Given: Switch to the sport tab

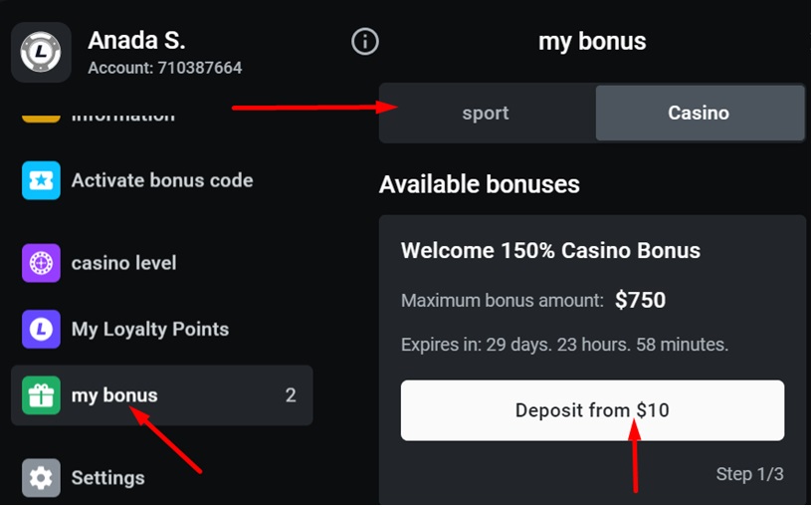Looking at the screenshot, I should [486, 114].
